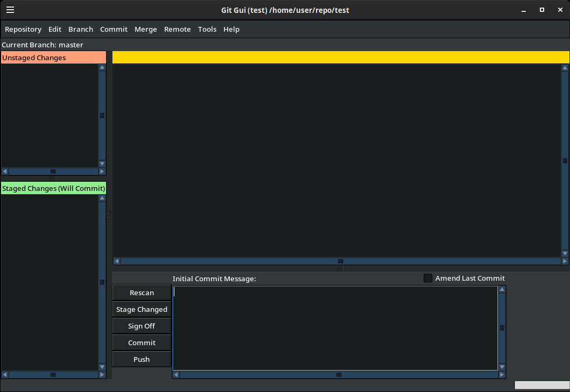Screen dimensions: 570x392
Task: Click inside the empty diff viewer pane
Action: [337, 161]
